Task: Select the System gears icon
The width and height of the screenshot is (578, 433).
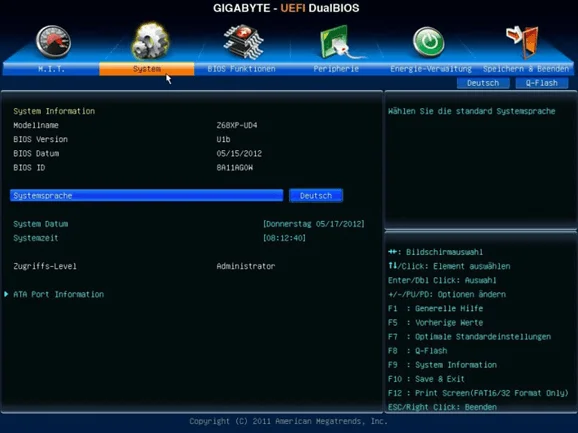Action: [150, 41]
